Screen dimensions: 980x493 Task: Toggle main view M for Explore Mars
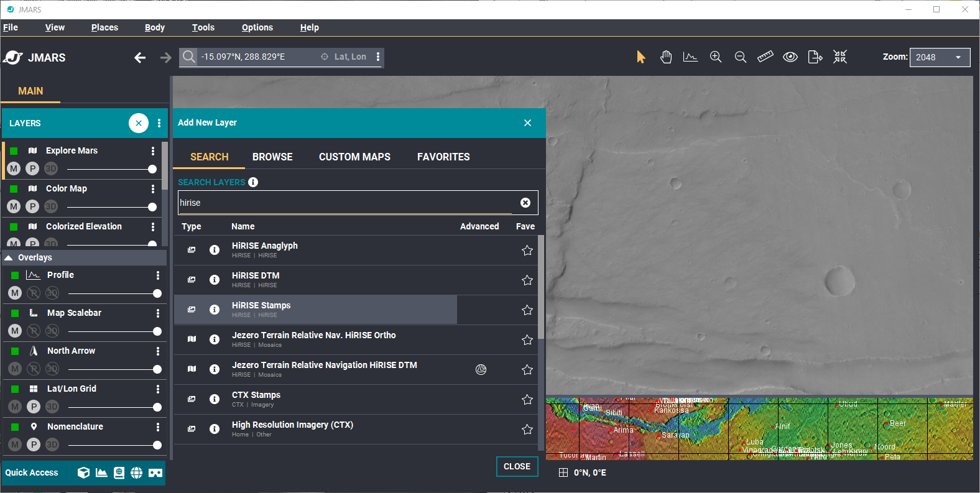tap(14, 168)
